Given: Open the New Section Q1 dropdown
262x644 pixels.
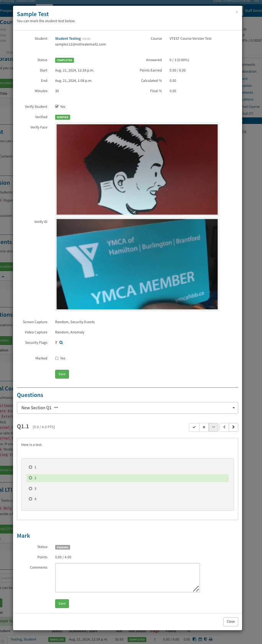Looking at the screenshot, I should (x=128, y=408).
